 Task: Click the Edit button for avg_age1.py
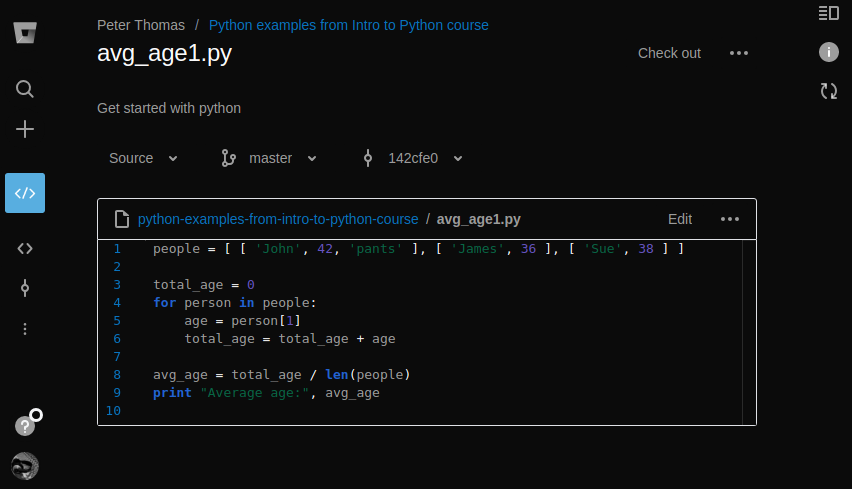pyautogui.click(x=680, y=219)
